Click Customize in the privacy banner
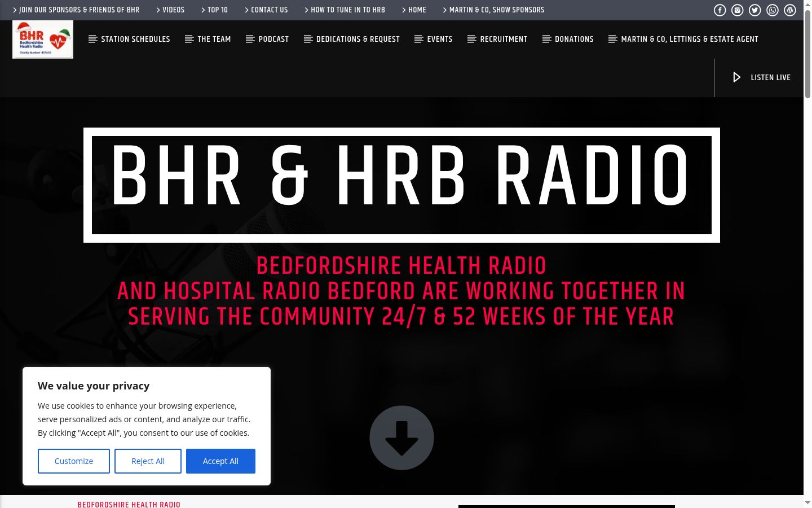The height and width of the screenshot is (508, 812). pyautogui.click(x=74, y=461)
